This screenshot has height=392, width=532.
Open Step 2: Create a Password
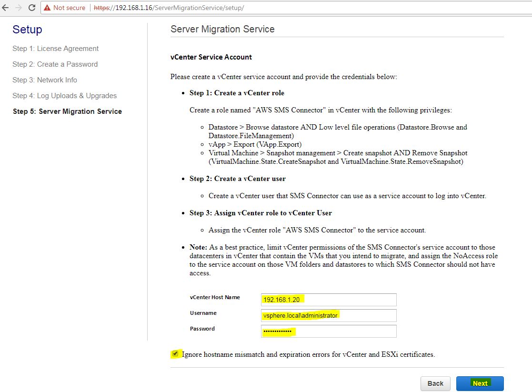(55, 64)
